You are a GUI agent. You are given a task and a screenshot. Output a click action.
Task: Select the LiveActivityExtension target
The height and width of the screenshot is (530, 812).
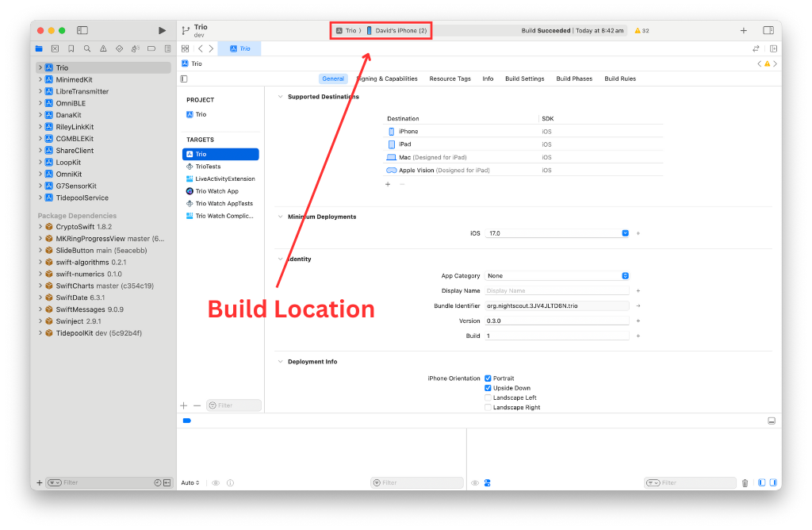point(220,179)
